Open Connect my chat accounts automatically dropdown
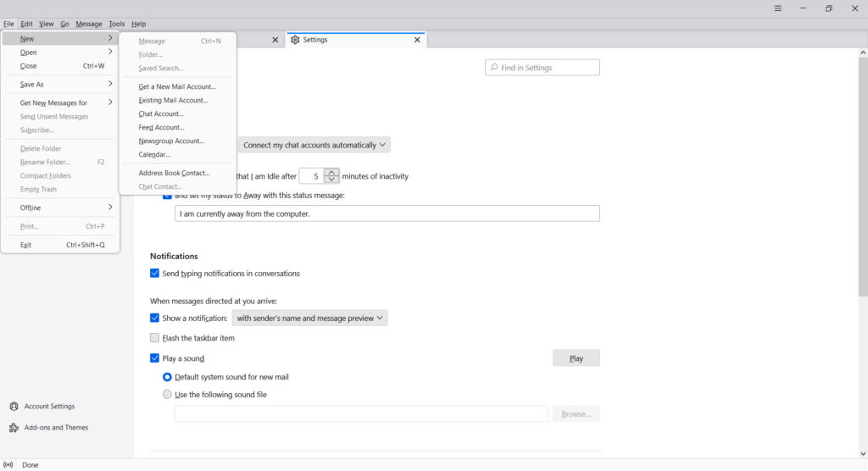This screenshot has width=868, height=471. coord(314,145)
